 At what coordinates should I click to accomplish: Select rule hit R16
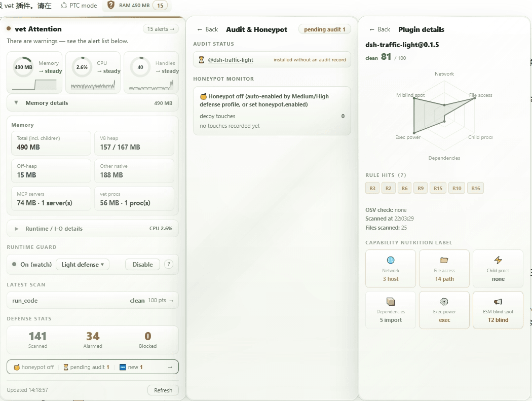476,188
